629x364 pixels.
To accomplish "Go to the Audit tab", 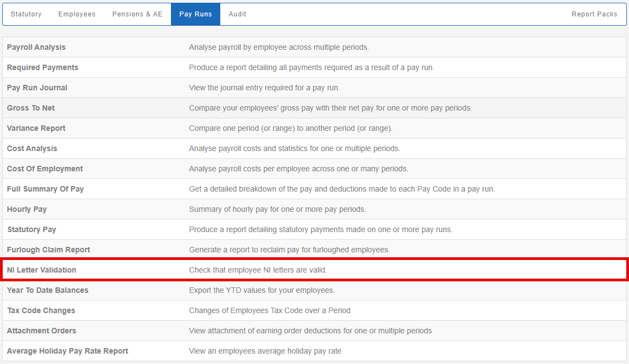I will (x=237, y=14).
